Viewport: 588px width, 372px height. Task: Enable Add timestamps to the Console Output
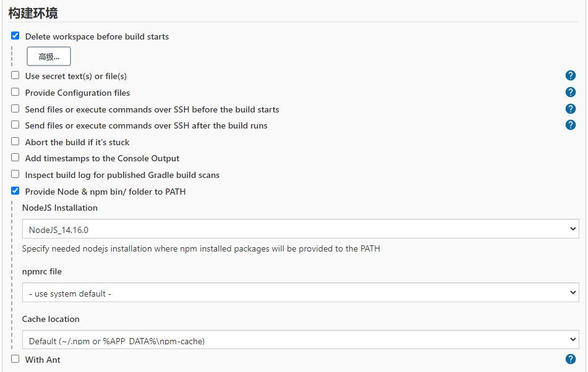coord(15,158)
